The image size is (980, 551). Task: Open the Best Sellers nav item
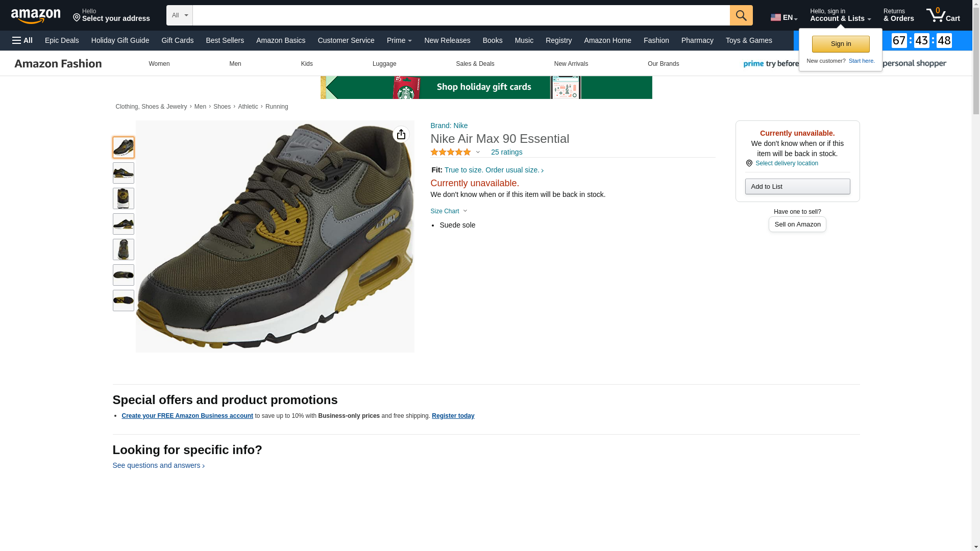tap(225, 40)
